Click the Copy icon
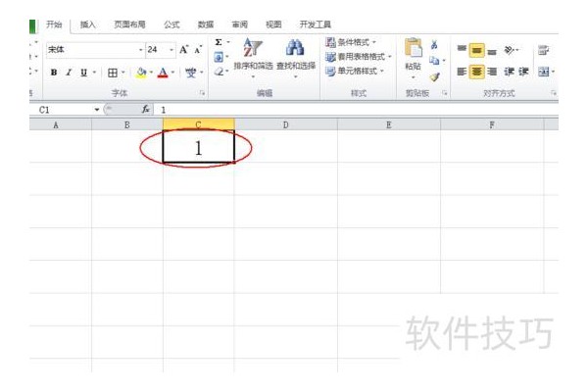The width and height of the screenshot is (588, 392). tap(434, 61)
